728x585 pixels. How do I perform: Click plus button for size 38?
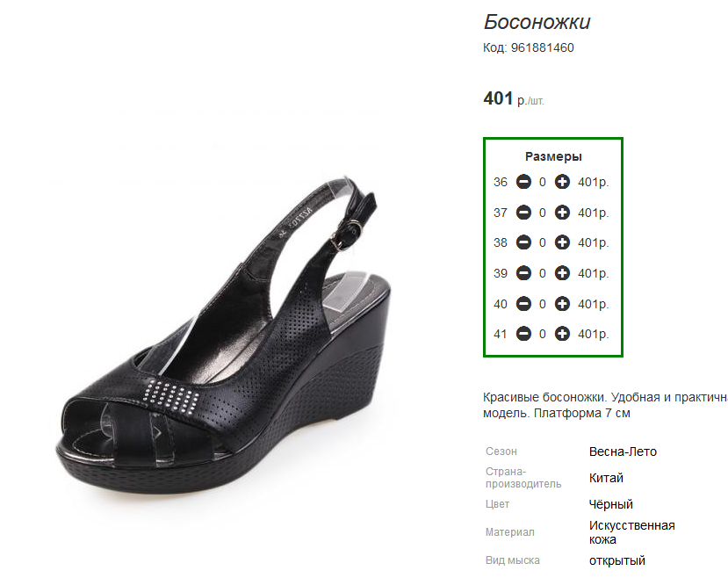(x=562, y=242)
